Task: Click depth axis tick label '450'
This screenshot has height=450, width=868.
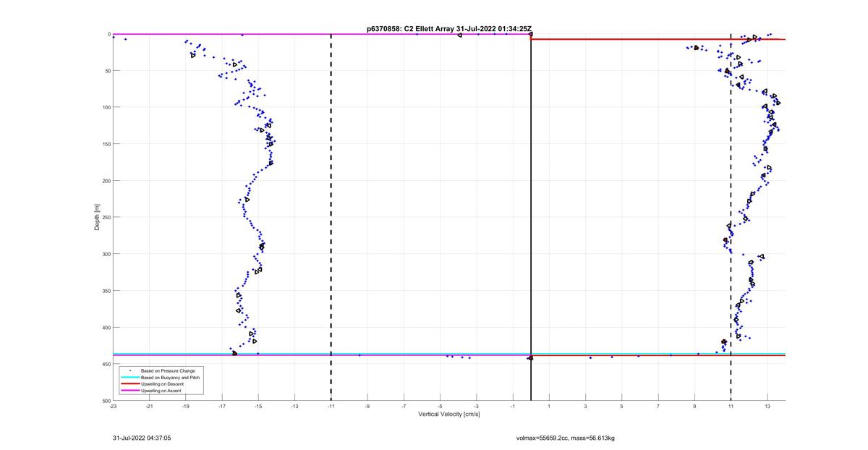Action: click(x=106, y=364)
